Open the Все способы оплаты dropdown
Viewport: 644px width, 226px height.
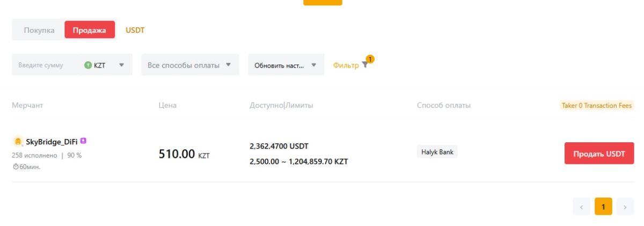click(x=190, y=65)
